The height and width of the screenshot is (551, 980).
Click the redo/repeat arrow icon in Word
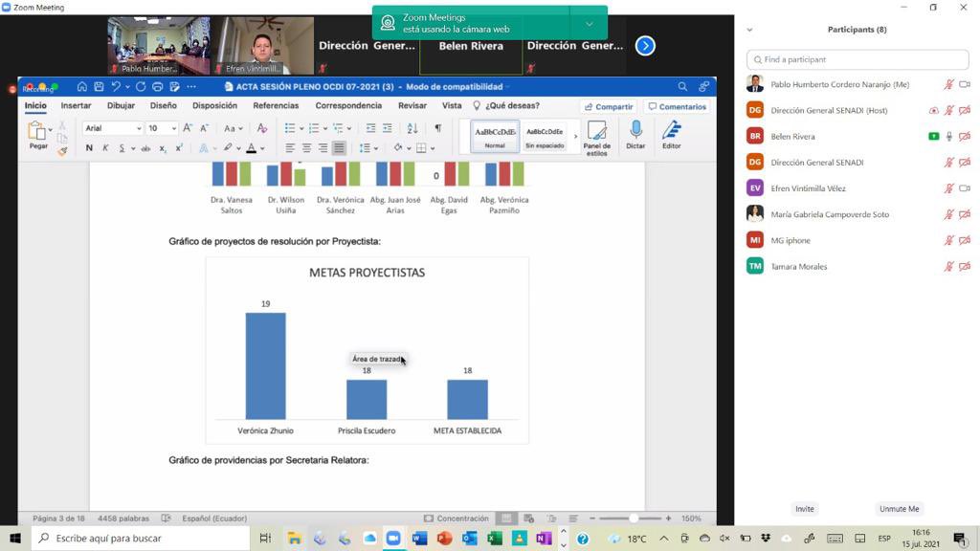[141, 86]
